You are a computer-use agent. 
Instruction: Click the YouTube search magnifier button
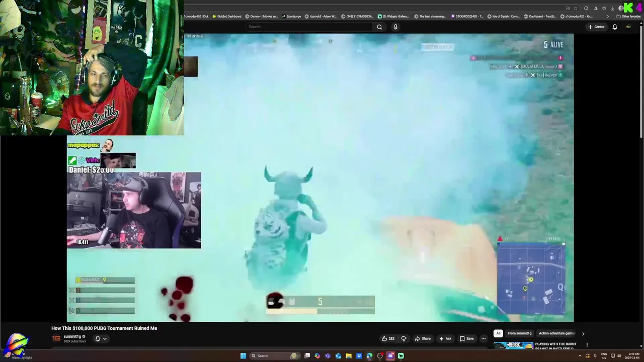click(x=379, y=27)
